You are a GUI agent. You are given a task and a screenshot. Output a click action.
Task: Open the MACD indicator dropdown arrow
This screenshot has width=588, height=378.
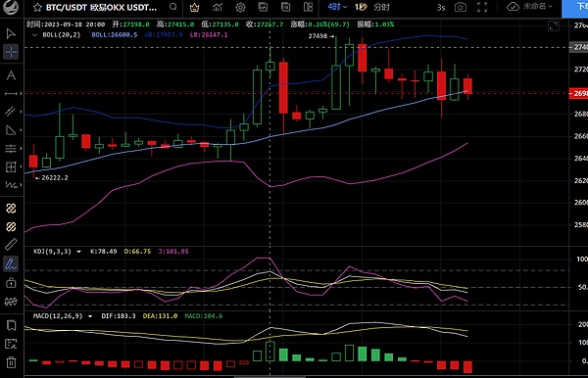tap(90, 316)
